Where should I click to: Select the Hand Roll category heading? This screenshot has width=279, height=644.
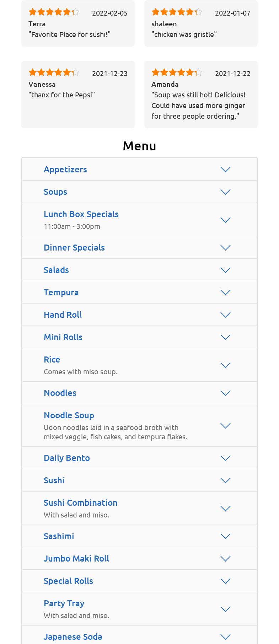click(63, 315)
